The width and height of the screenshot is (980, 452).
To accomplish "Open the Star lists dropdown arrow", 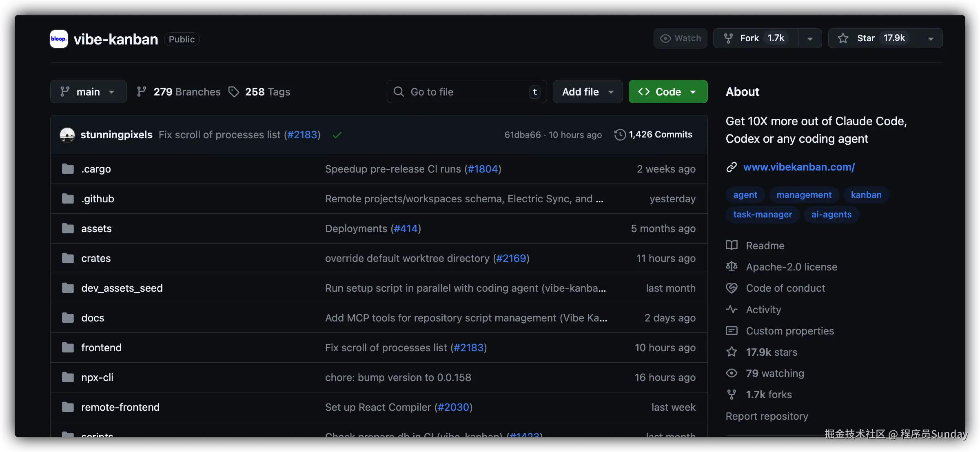I will [931, 39].
